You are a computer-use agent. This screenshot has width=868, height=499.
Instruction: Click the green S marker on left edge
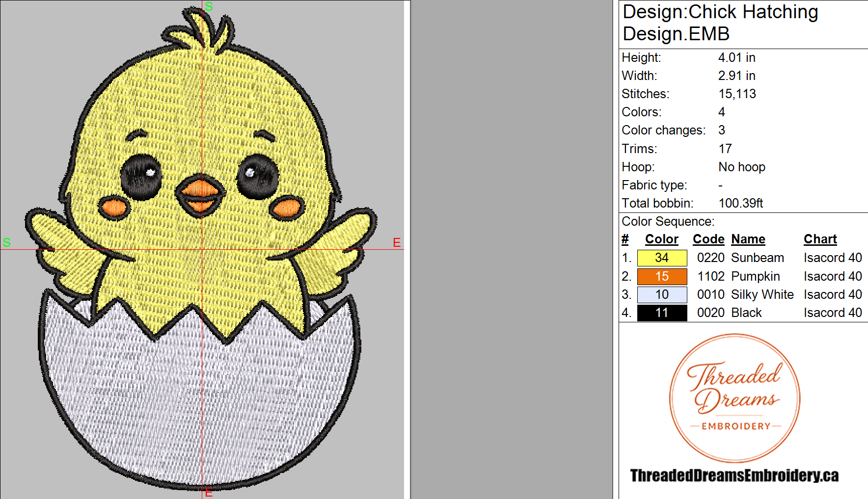click(6, 242)
